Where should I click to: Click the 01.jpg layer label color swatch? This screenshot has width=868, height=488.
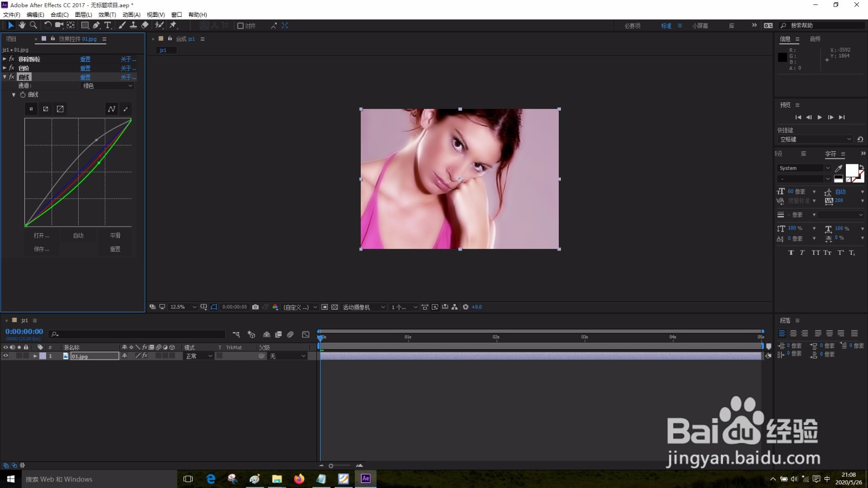(x=43, y=356)
